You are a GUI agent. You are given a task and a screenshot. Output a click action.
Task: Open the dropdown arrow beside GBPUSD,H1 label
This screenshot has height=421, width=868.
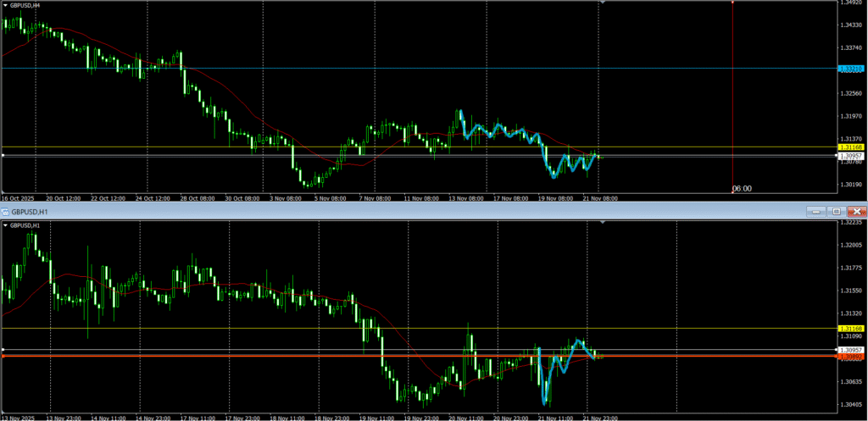pos(6,225)
